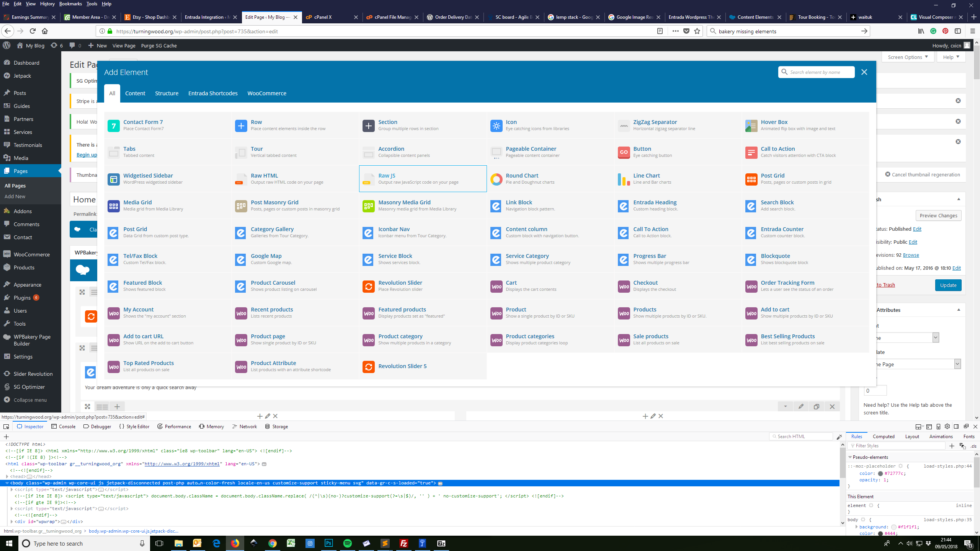The height and width of the screenshot is (551, 980).
Task: Cancel thumbnail regeneration
Action: (x=923, y=174)
